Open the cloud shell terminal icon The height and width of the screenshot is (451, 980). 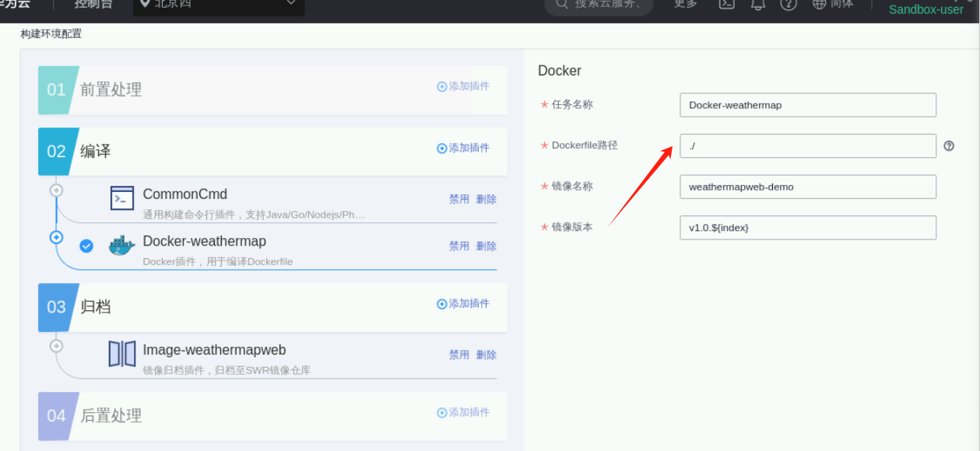(726, 4)
